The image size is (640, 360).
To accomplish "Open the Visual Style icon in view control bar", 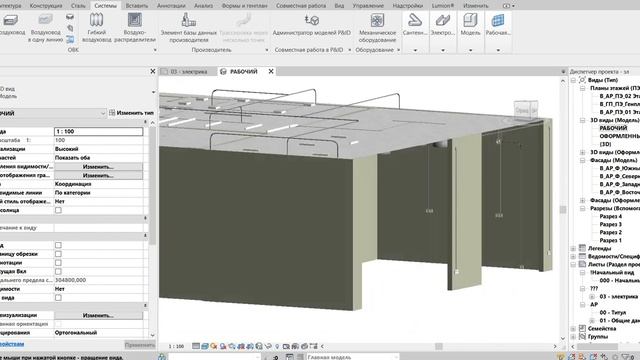I will coord(205,346).
